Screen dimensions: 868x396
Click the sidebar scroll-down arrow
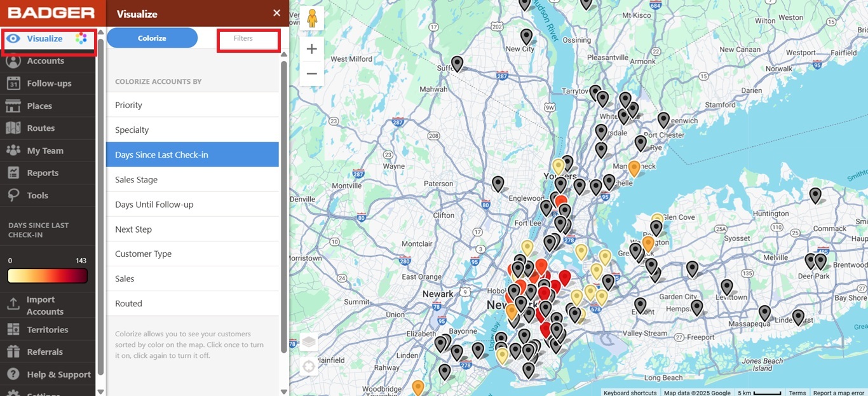[x=100, y=392]
